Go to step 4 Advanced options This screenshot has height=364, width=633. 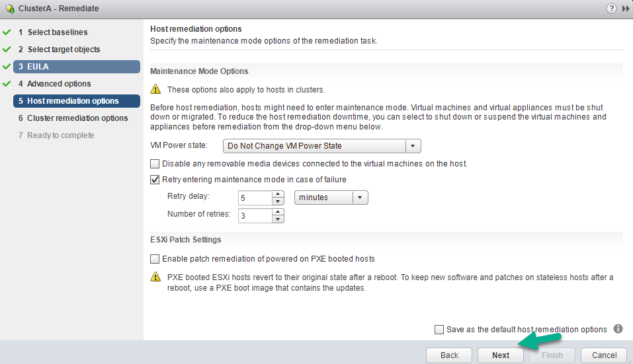click(59, 84)
